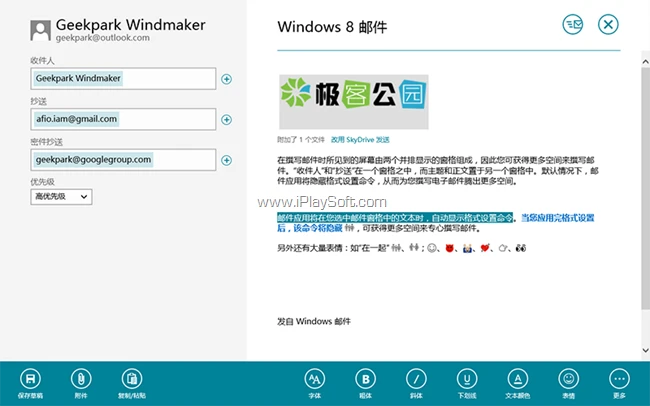Image resolution: width=650 pixels, height=406 pixels.
Task: Click the highlighted sentence 邮件应用将在您选中
Action: click(395, 218)
